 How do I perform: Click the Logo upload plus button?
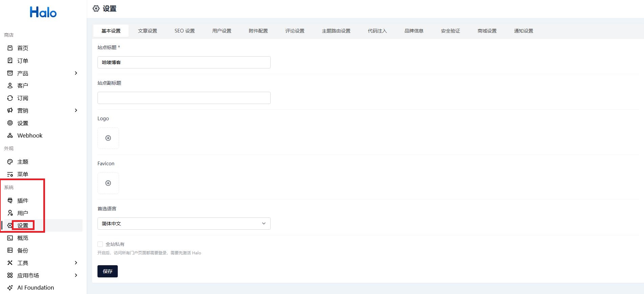point(108,138)
